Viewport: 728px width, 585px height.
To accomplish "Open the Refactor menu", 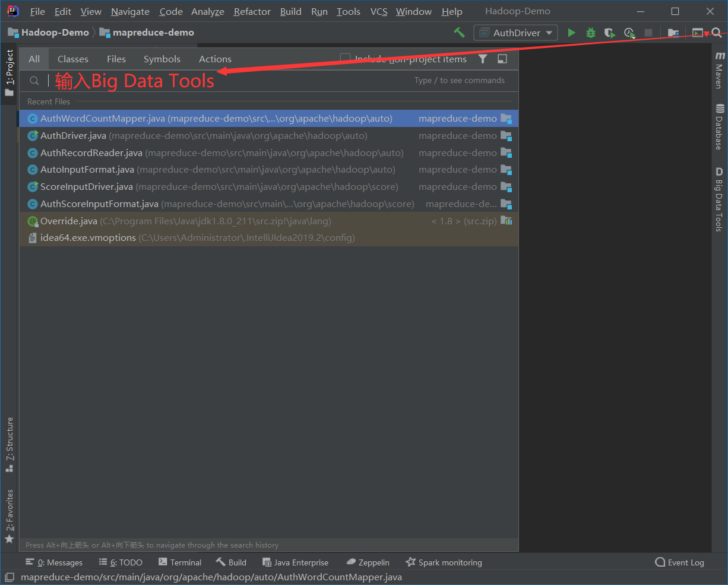I will coord(252,11).
